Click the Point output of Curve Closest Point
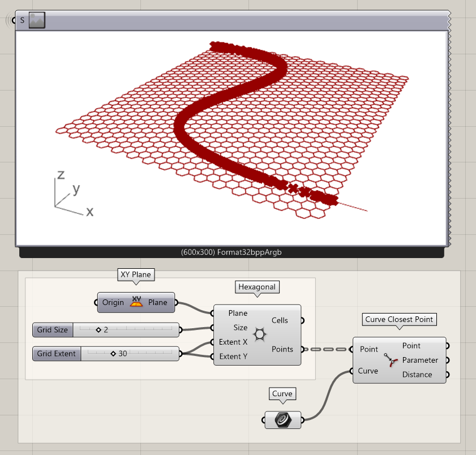Image resolution: width=476 pixels, height=455 pixels. click(411, 345)
